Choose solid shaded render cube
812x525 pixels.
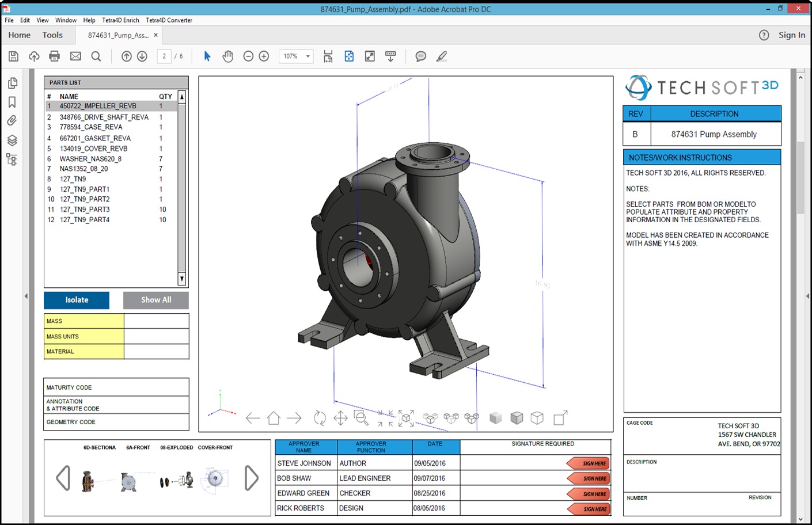(496, 418)
